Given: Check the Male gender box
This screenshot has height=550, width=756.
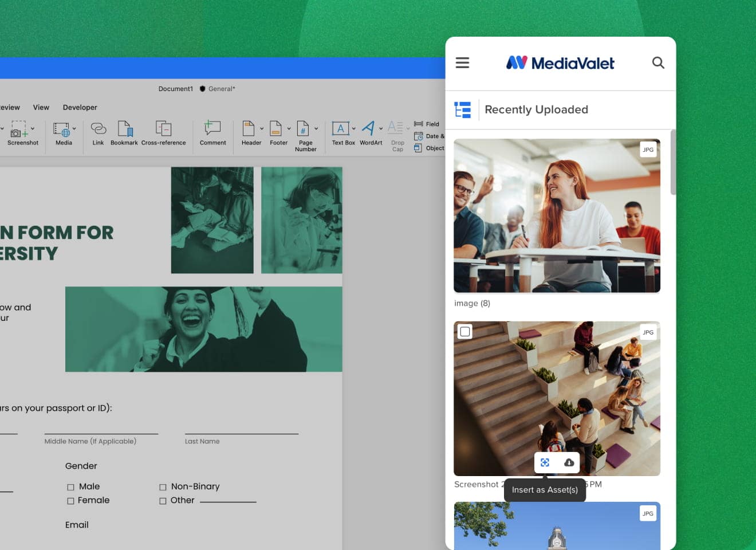Looking at the screenshot, I should (x=71, y=487).
